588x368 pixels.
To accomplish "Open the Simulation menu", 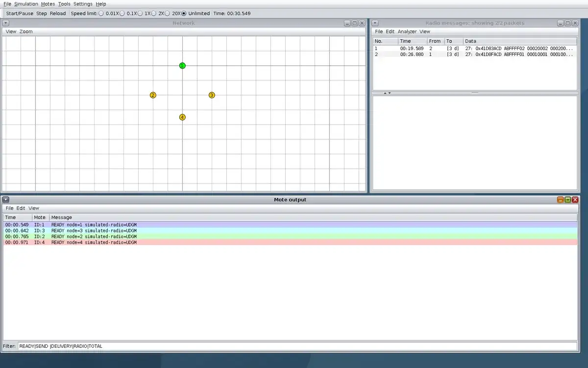I will (x=26, y=4).
